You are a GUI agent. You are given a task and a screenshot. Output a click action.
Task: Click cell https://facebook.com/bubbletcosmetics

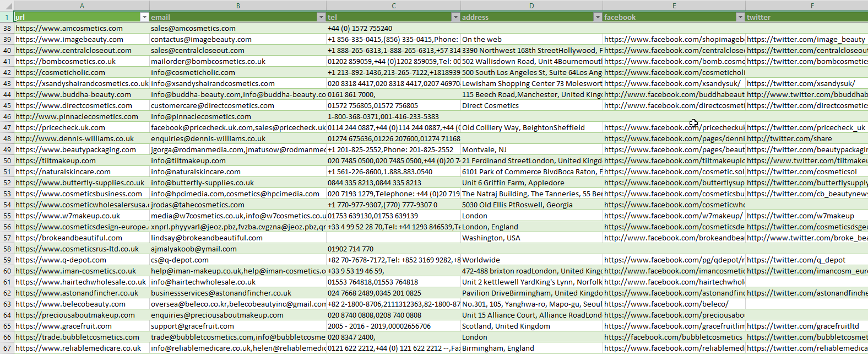coord(674,337)
